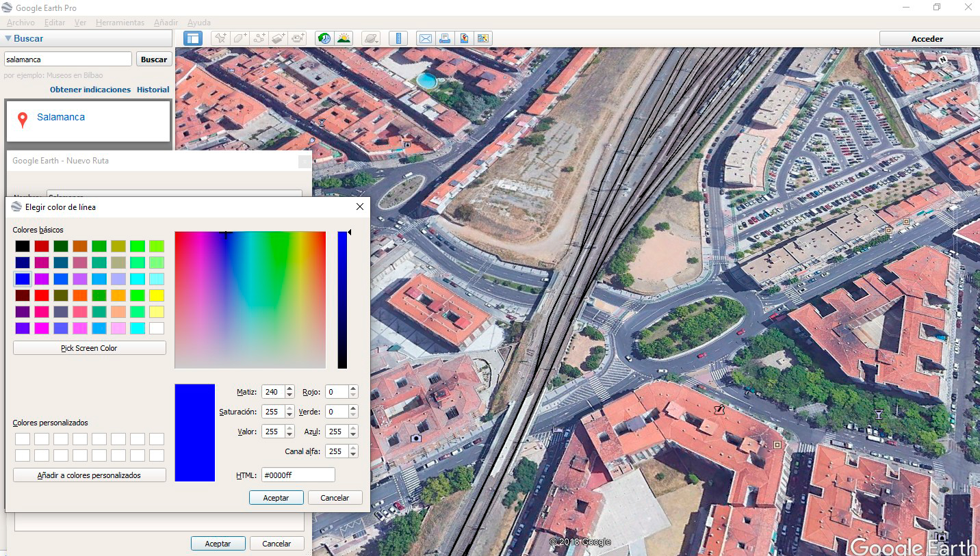Click Cancelar in Nuevo Ruta dialog
This screenshot has width=980, height=556.
click(x=277, y=544)
